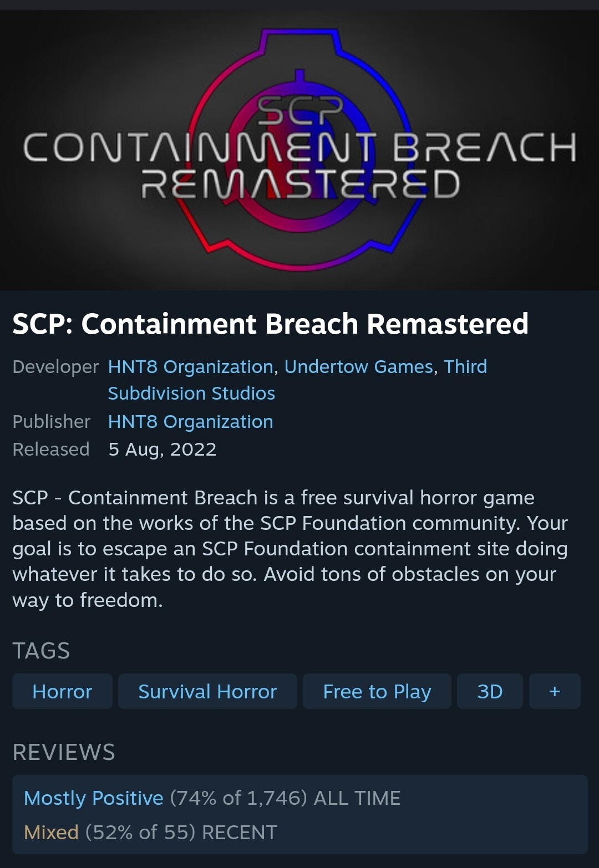Click the release date 5 Aug, 2022

click(x=162, y=450)
